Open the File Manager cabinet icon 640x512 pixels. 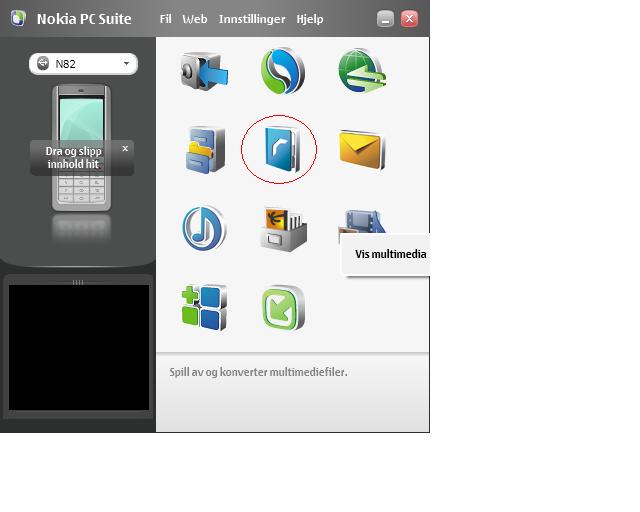coord(205,150)
